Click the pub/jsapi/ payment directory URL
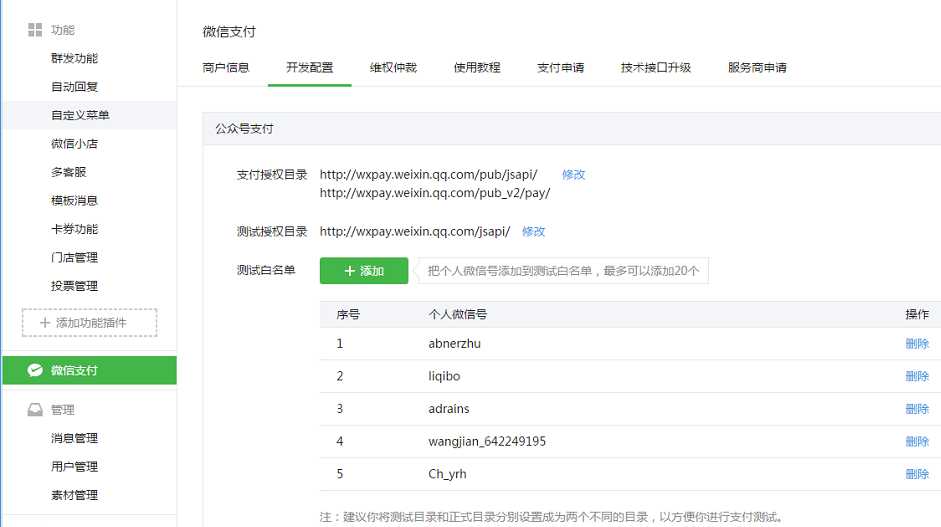This screenshot has height=527, width=941. 428,175
